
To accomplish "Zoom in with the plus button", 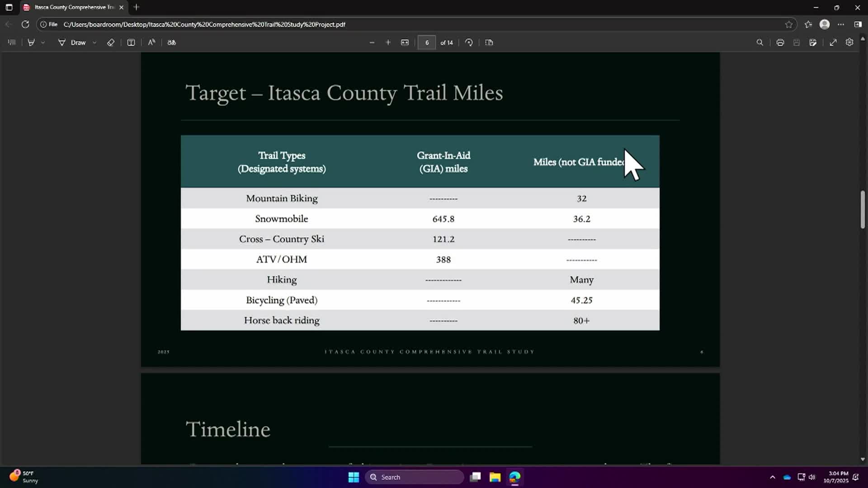I will [x=388, y=42].
